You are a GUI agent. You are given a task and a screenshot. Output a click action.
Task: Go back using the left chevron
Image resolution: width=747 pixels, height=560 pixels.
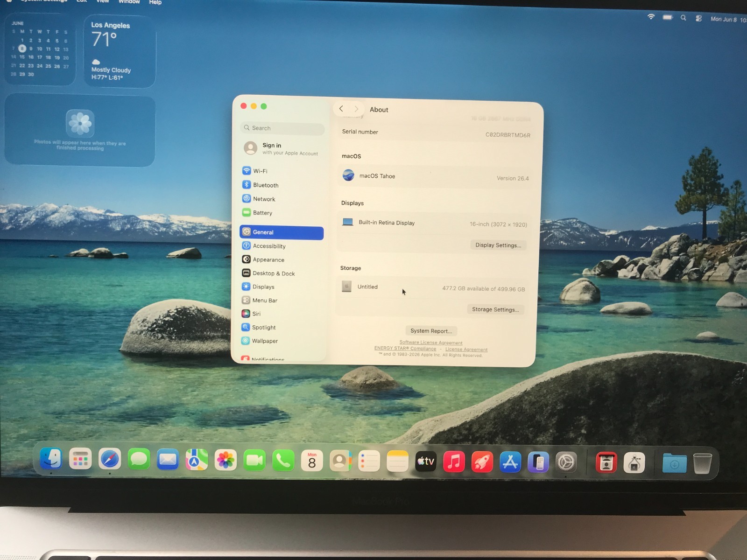coord(341,108)
